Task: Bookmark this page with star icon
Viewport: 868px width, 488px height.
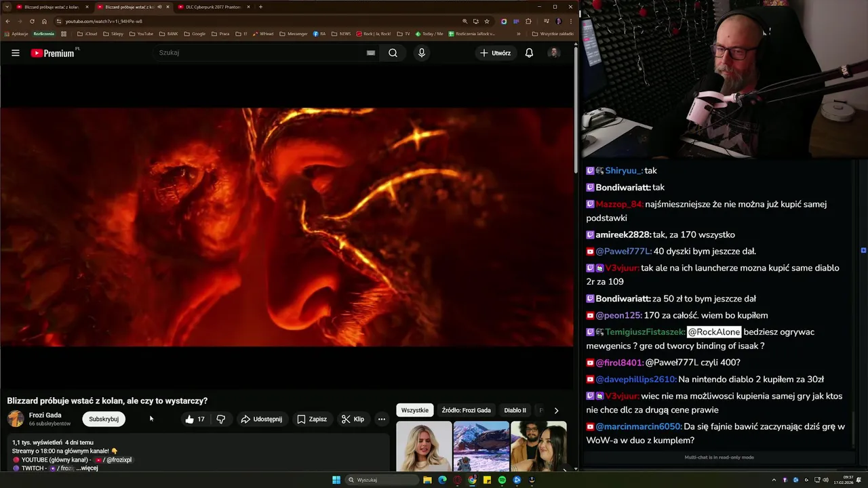Action: 487,21
